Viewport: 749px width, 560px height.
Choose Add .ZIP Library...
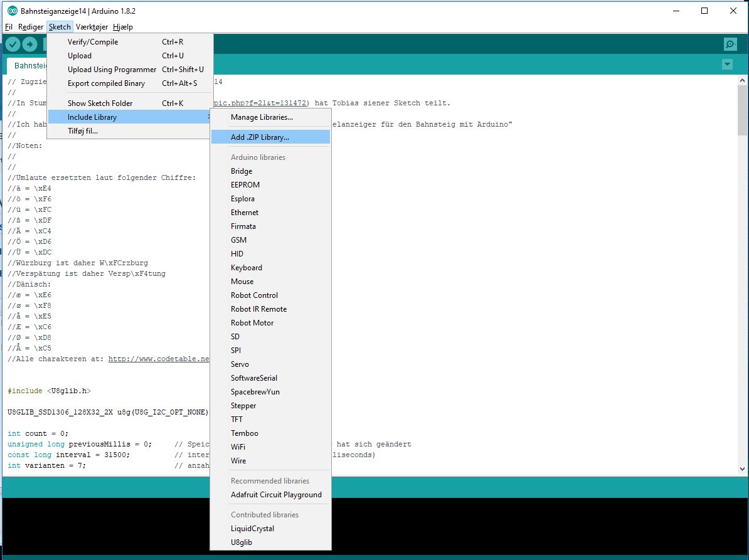click(x=270, y=137)
